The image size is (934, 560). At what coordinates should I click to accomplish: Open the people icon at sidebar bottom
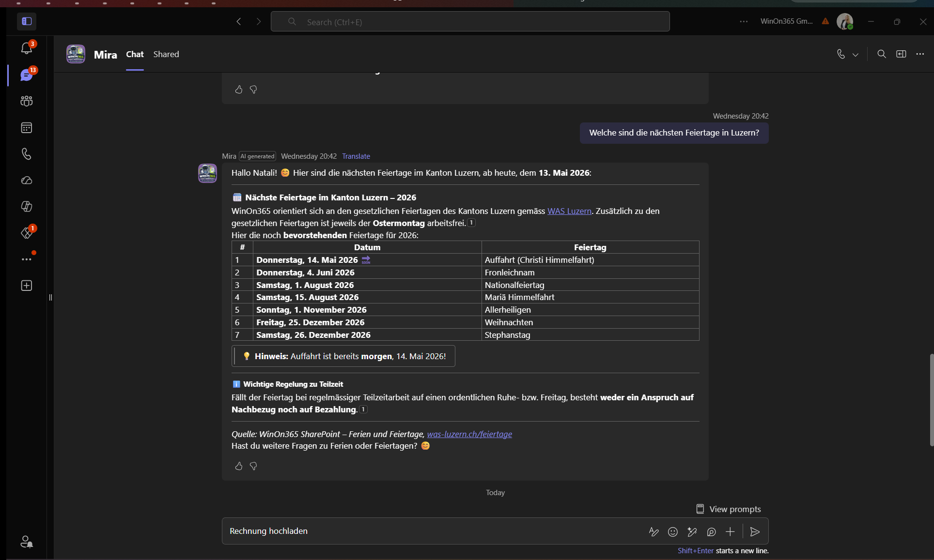click(27, 542)
